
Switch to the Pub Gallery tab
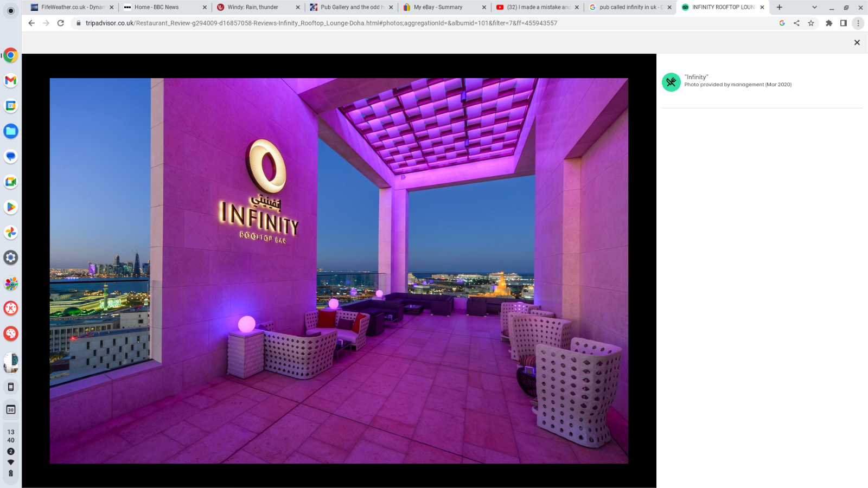pyautogui.click(x=351, y=7)
